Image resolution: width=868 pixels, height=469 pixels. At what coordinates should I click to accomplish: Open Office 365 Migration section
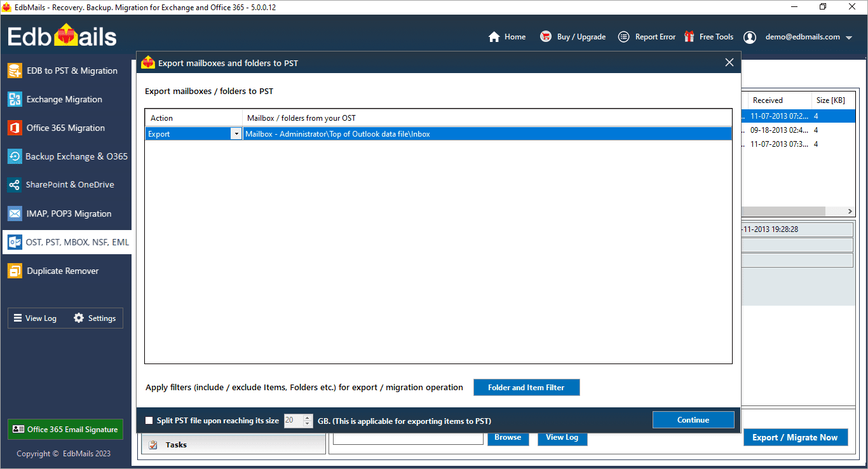tap(67, 128)
